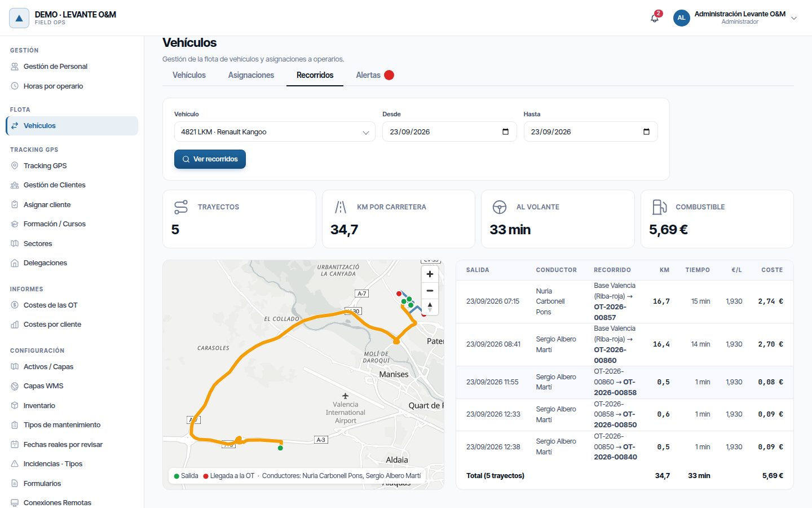This screenshot has width=812, height=508.
Task: Open Tipos de mantenimiento page
Action: click(72, 425)
